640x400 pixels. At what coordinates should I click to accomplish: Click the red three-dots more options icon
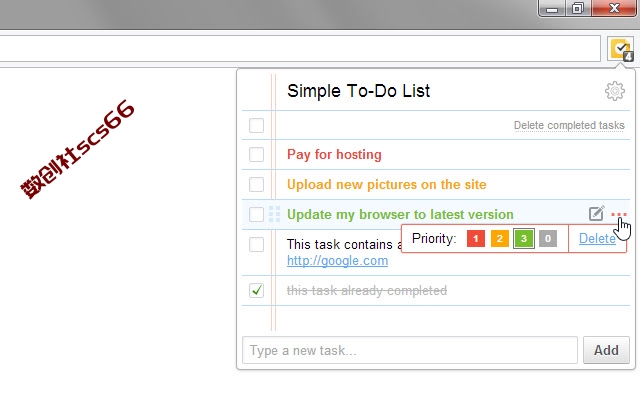pos(618,214)
